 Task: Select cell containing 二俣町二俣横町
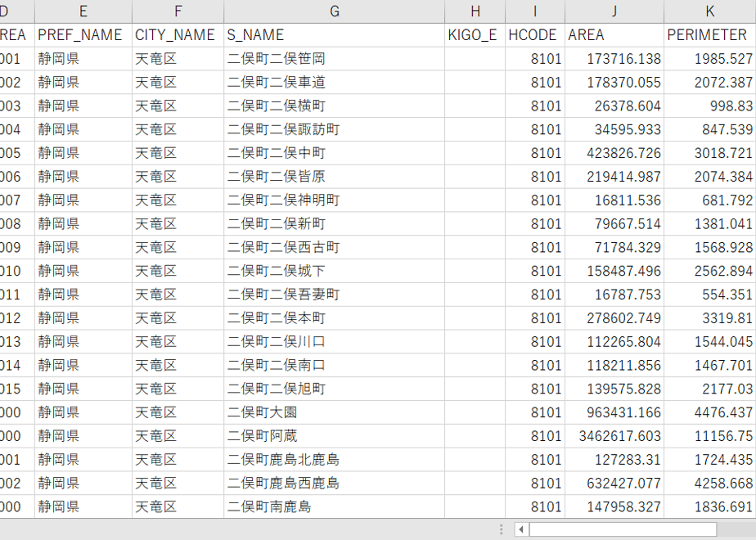[334, 106]
